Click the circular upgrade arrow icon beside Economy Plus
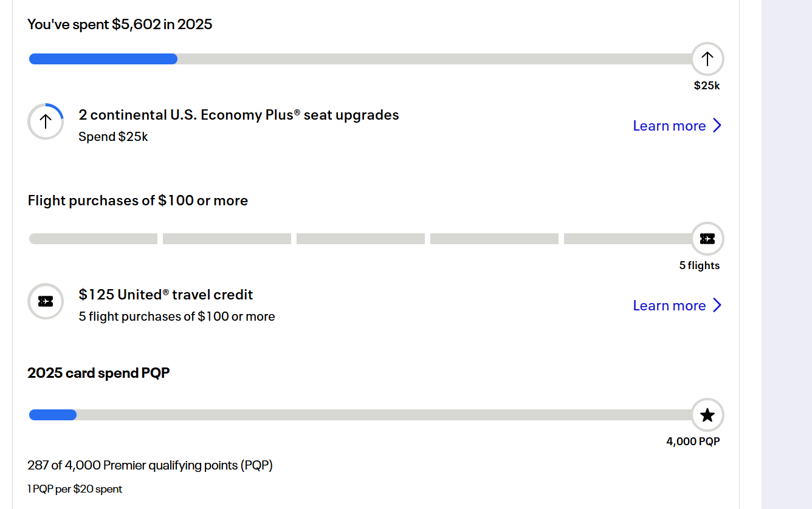Viewport: 812px width, 509px height. [46, 121]
